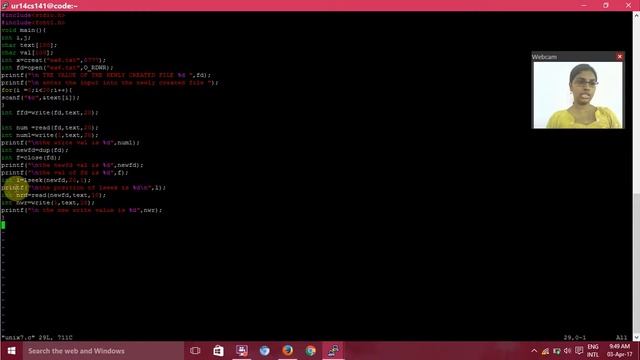This screenshot has height=360, width=640.
Task: Click the 'int newfd=dup(fd);' line
Action: pos(35,150)
